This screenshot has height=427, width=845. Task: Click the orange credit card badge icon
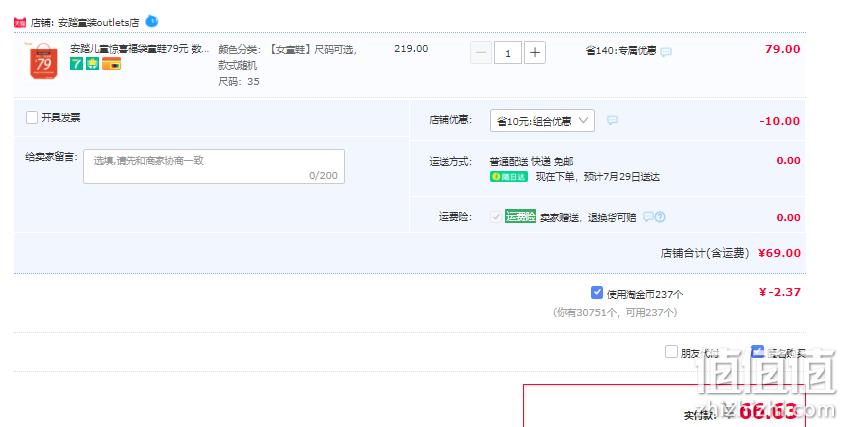point(112,64)
